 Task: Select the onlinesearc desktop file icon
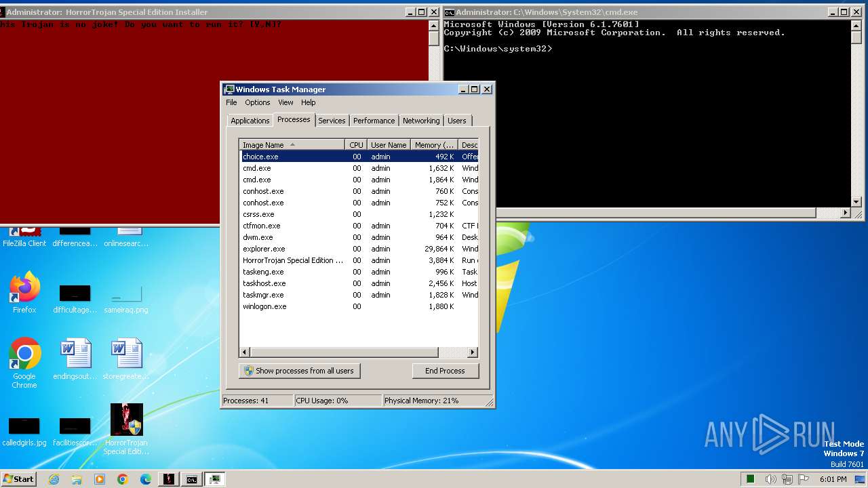pyautogui.click(x=126, y=236)
